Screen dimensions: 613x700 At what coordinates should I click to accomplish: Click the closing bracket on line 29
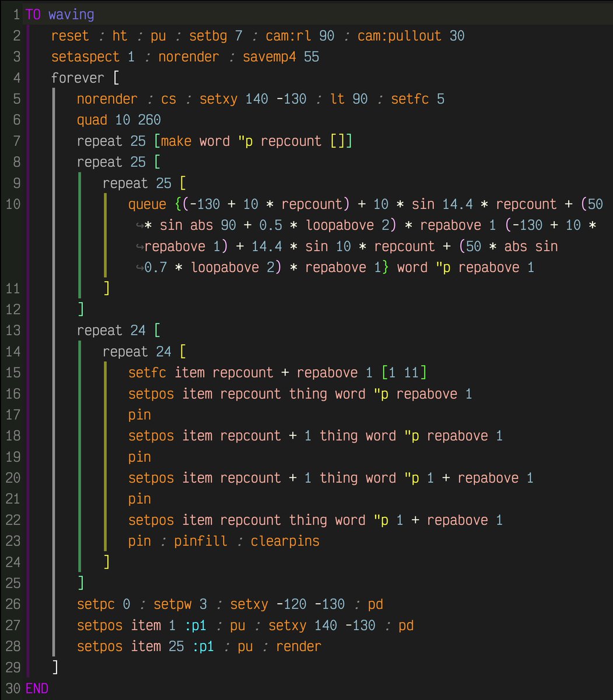tap(56, 667)
